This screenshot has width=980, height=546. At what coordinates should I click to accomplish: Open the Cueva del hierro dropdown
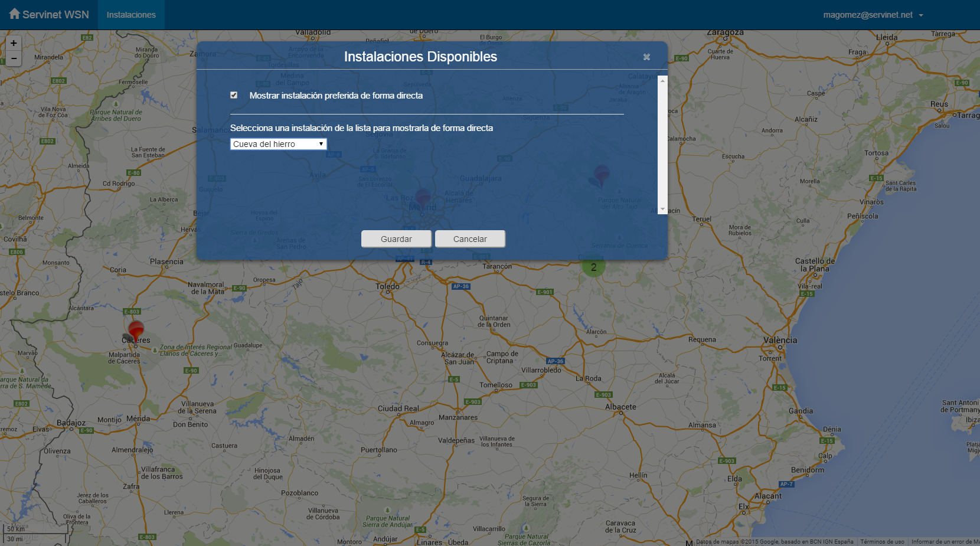point(278,144)
